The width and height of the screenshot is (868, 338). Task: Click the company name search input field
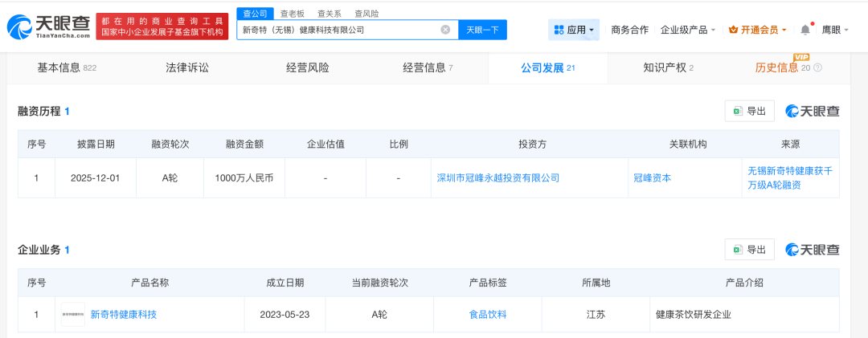(x=338, y=30)
